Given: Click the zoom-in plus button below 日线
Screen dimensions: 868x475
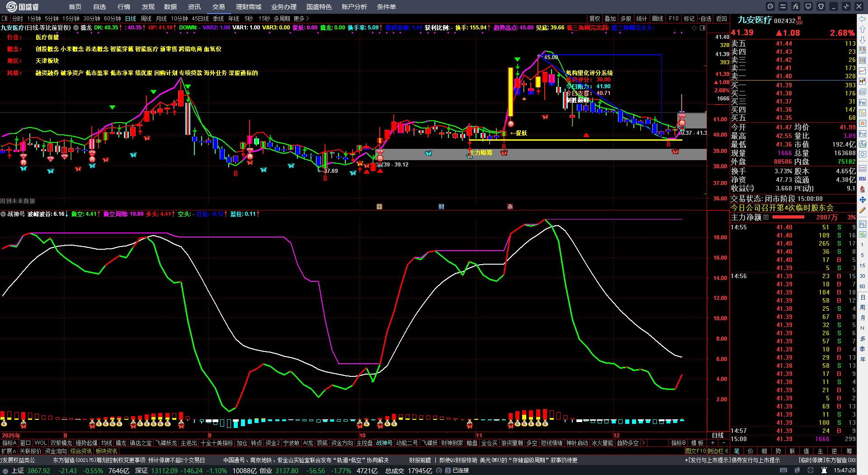Looking at the screenshot, I should click(x=713, y=443).
